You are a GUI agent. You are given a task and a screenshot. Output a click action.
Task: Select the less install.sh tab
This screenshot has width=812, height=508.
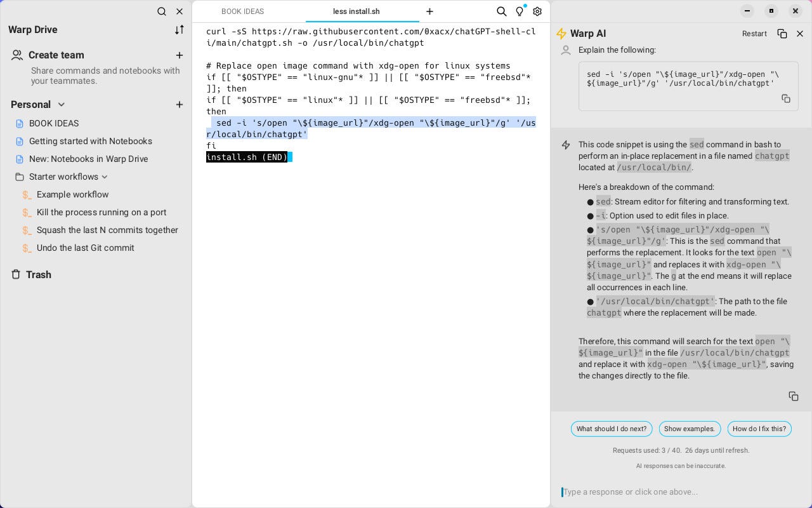(x=357, y=11)
